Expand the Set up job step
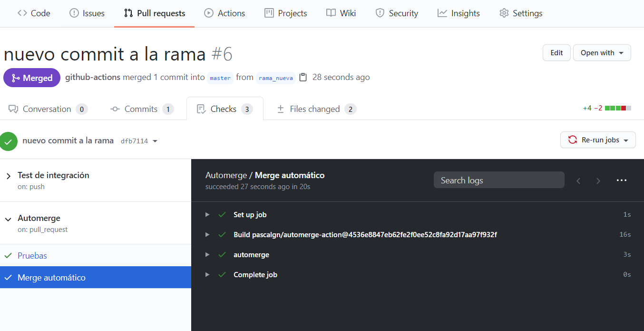The width and height of the screenshot is (644, 331). click(207, 215)
